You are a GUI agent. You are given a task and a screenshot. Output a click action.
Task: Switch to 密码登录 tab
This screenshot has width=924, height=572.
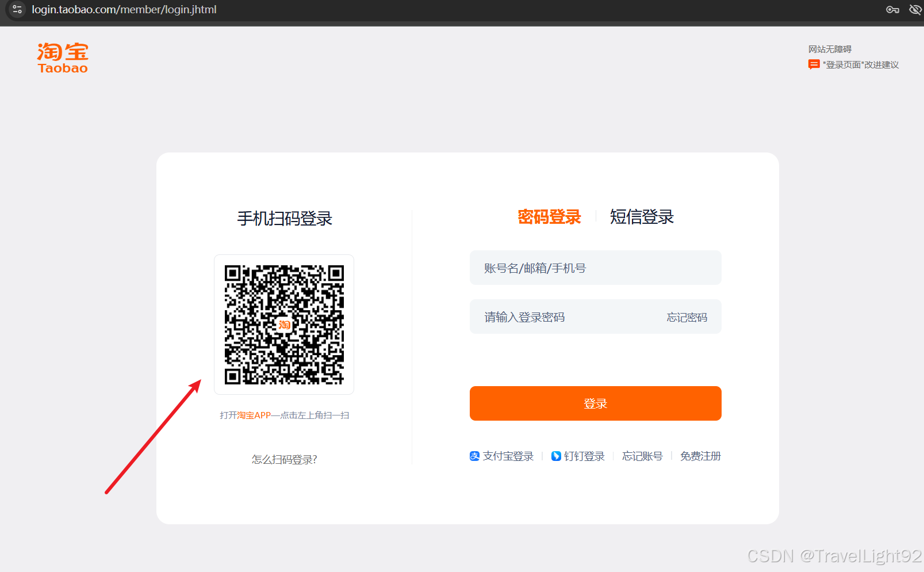549,217
